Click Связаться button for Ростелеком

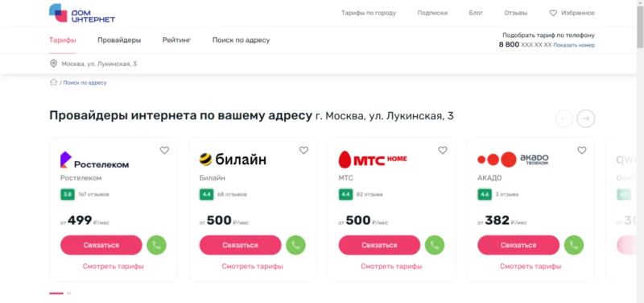pos(101,245)
